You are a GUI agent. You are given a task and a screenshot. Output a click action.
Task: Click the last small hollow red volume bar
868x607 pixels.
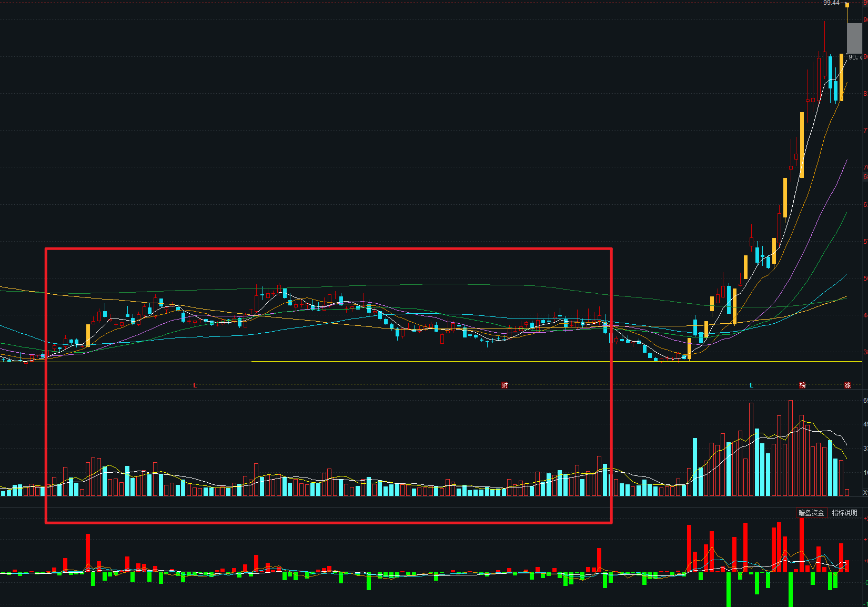click(846, 492)
